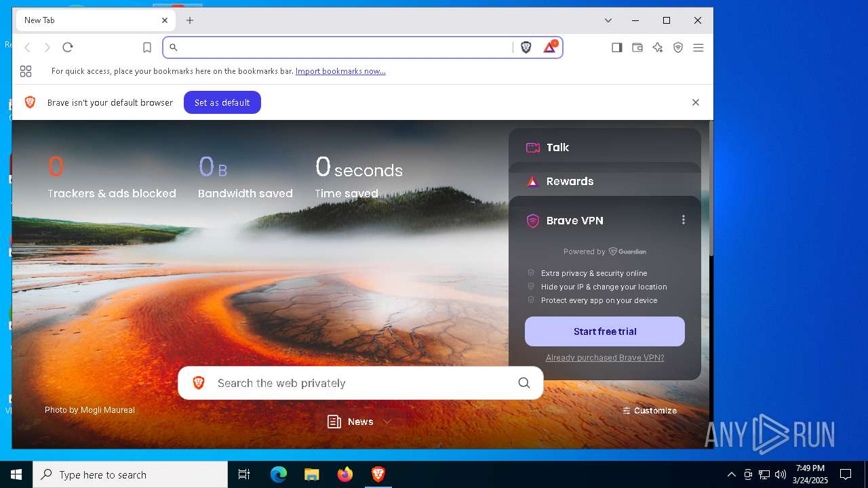
Task: Open Task View on taskbar
Action: point(244,474)
